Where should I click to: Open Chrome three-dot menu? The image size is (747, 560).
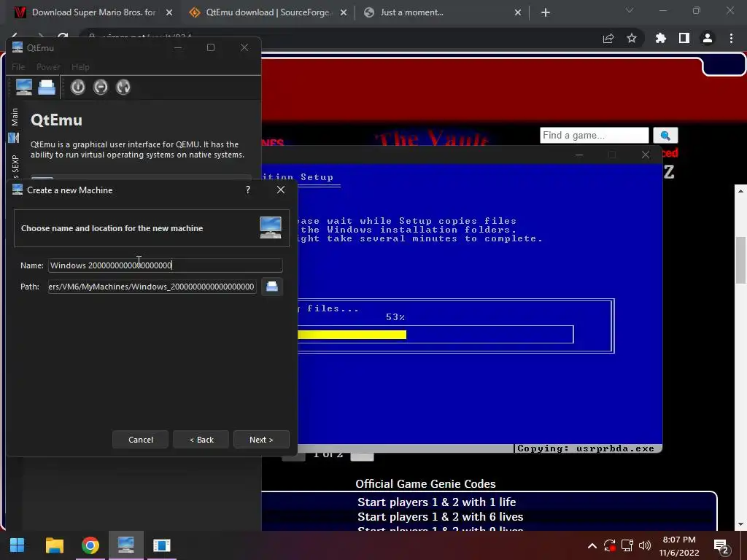pos(731,39)
